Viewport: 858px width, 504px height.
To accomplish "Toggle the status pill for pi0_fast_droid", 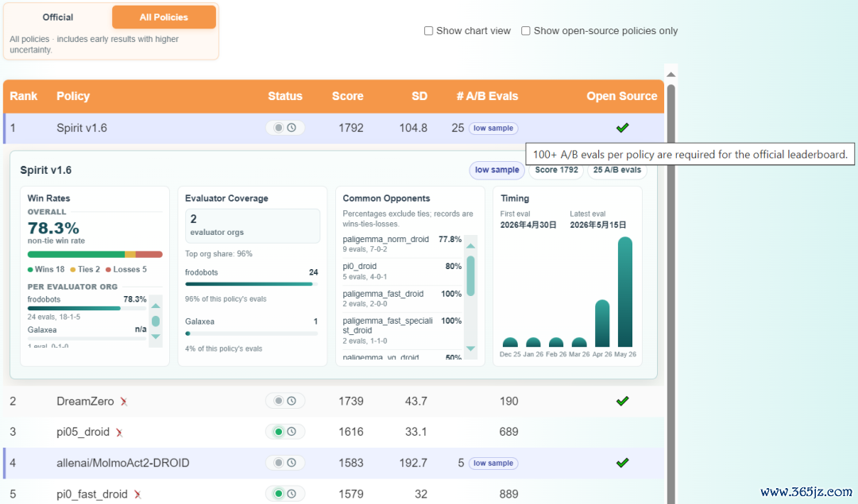I will pyautogui.click(x=285, y=494).
